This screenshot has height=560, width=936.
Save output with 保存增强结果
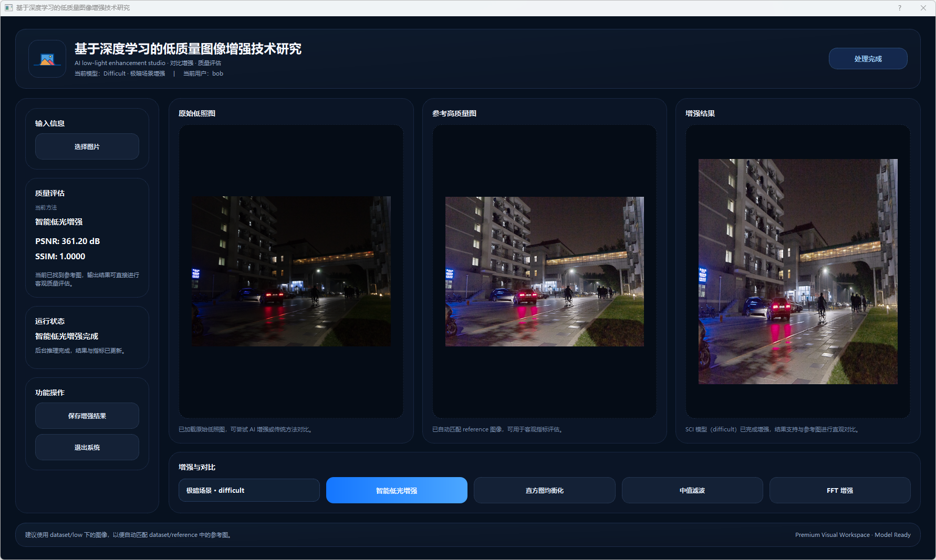coord(87,416)
